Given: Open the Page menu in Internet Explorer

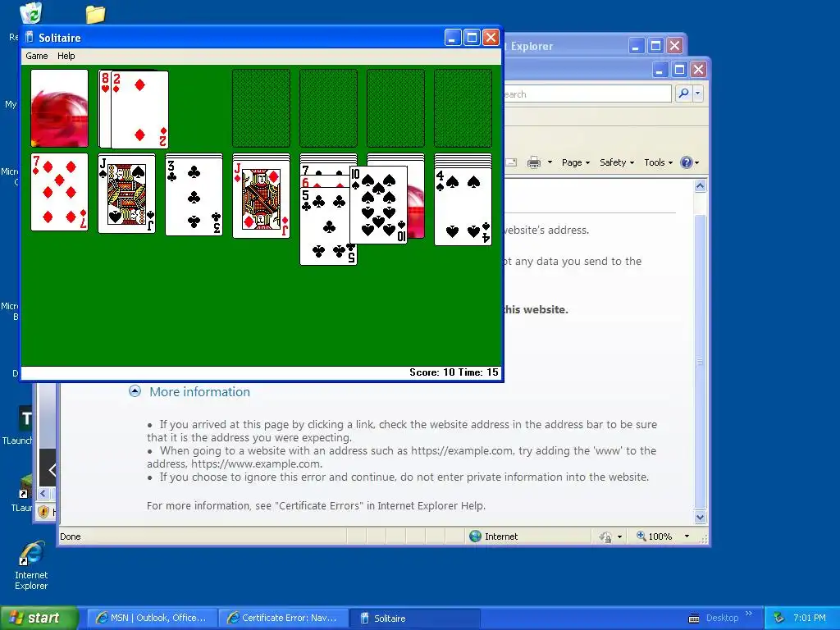Looking at the screenshot, I should pyautogui.click(x=575, y=162).
